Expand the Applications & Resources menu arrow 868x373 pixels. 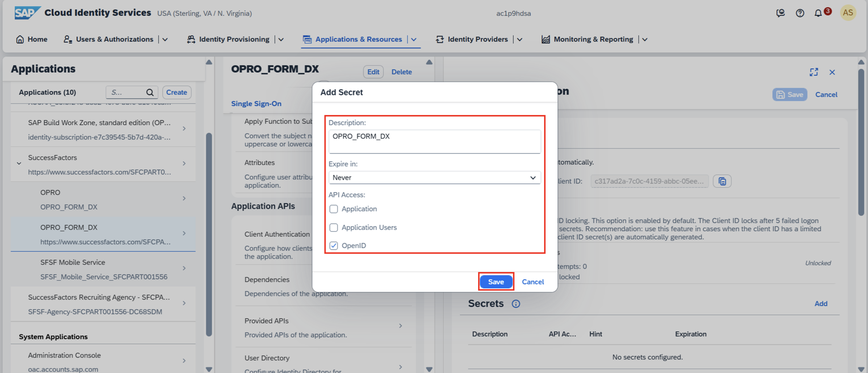pyautogui.click(x=414, y=39)
